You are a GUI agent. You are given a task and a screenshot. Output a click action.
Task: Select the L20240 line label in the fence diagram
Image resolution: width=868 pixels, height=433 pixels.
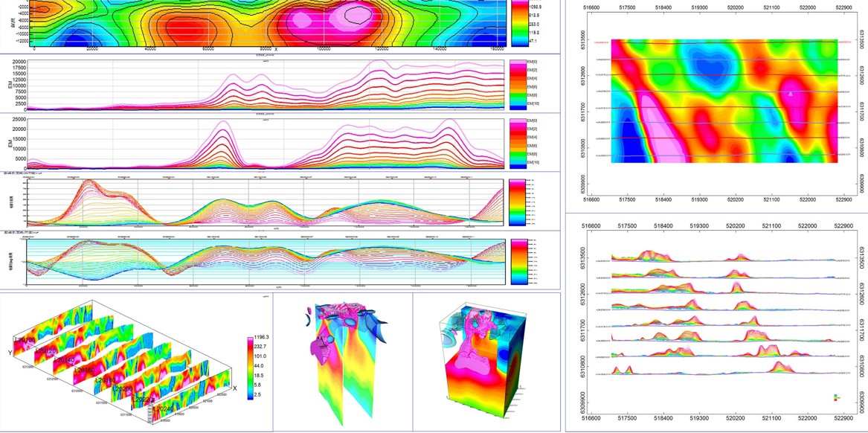pyautogui.click(x=164, y=408)
